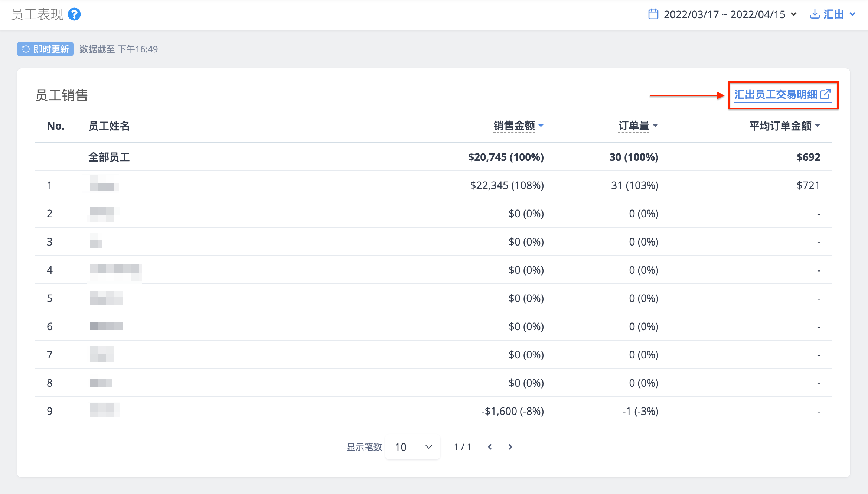The width and height of the screenshot is (868, 494).
Task: Click row number 7 in the table
Action: click(x=50, y=355)
